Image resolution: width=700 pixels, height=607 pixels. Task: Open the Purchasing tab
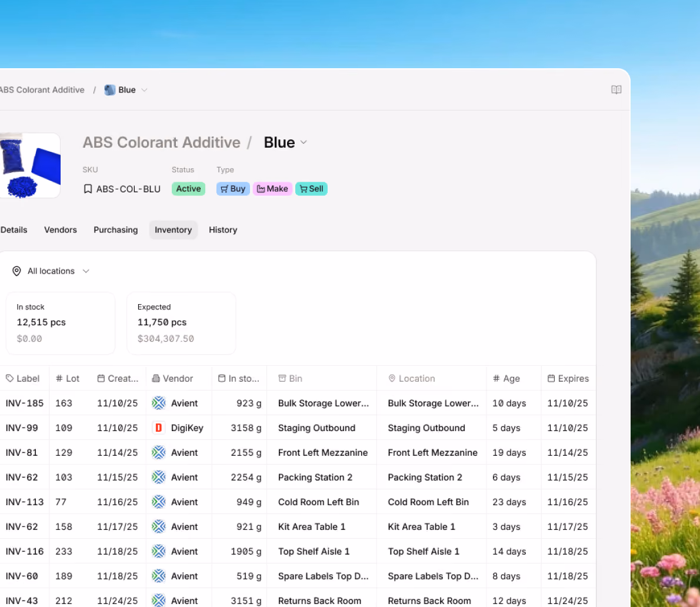click(x=116, y=230)
